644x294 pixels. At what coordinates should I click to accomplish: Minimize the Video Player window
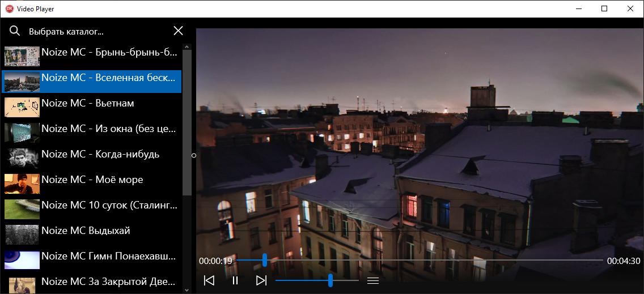(x=578, y=8)
